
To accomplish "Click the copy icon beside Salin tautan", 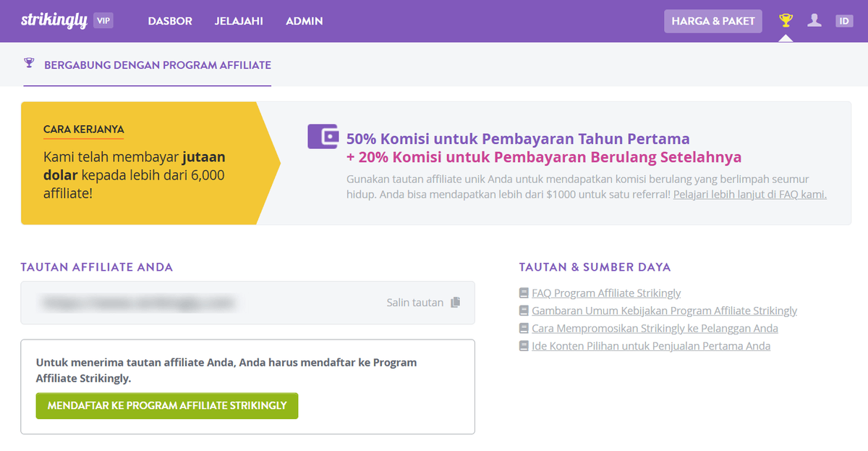I will pos(455,303).
